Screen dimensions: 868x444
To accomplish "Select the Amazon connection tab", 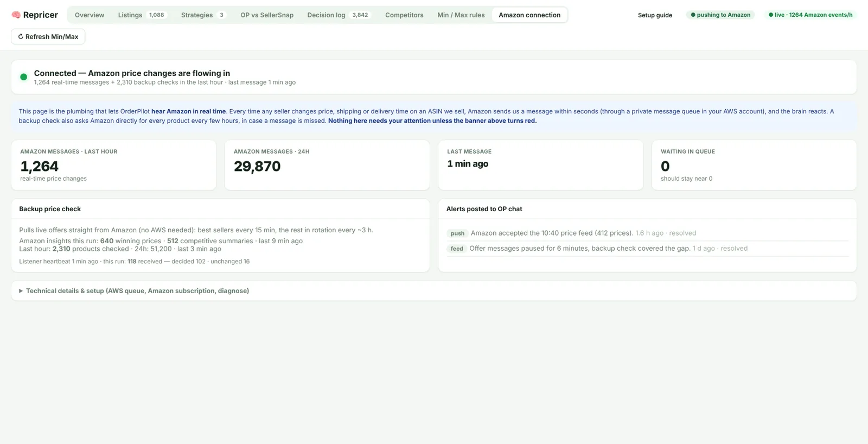I will click(x=529, y=15).
